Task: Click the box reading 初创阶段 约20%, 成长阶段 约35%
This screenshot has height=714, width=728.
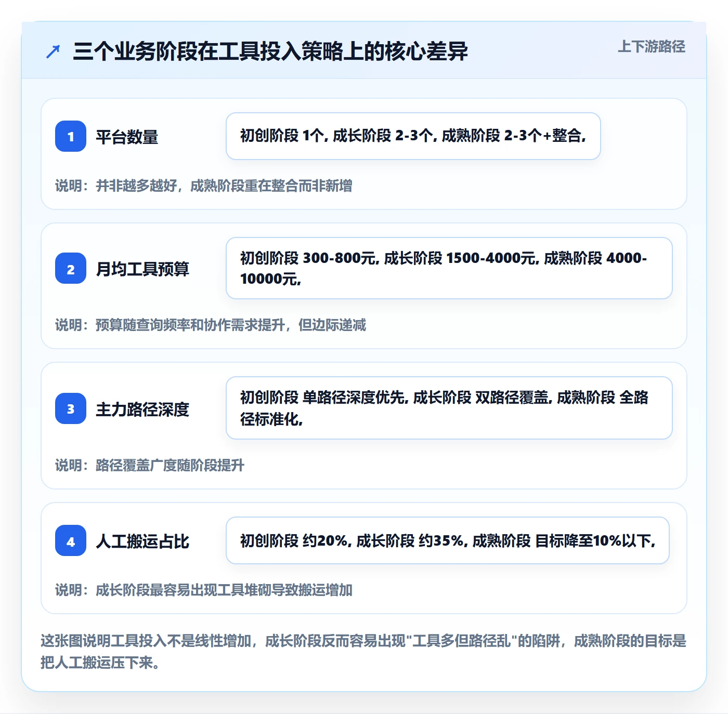Action: (x=448, y=540)
